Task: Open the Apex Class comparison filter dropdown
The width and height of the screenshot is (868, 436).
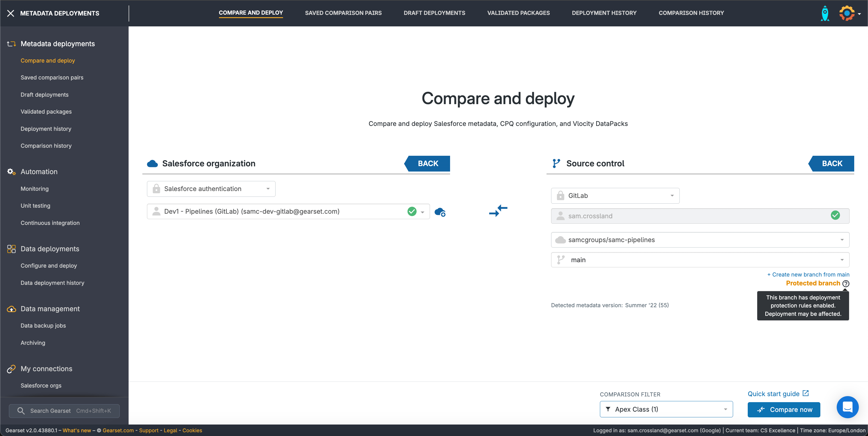Action: 666,409
